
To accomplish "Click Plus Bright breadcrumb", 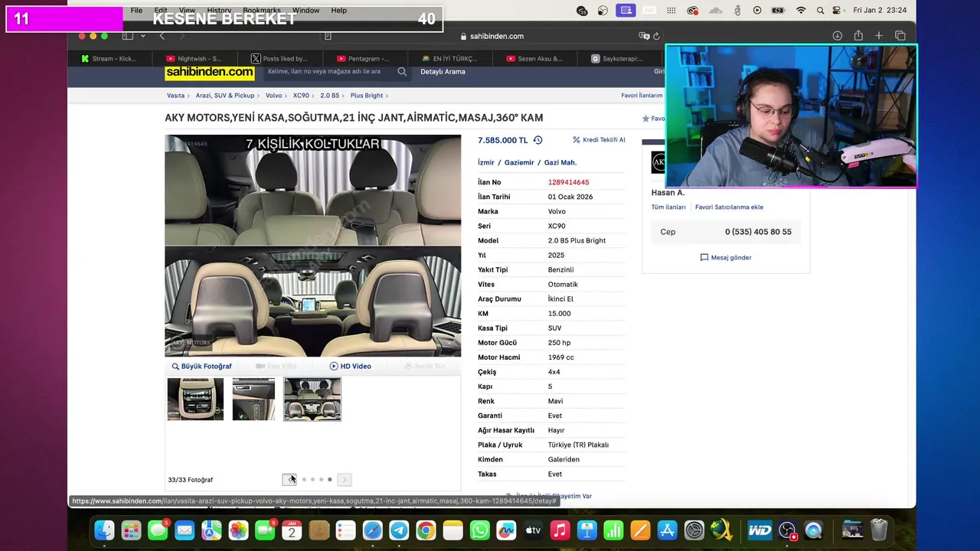I will tap(367, 96).
